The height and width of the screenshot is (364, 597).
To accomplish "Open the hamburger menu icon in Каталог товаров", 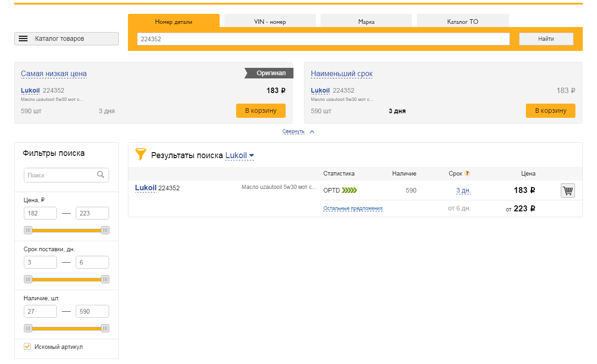I will coord(23,39).
